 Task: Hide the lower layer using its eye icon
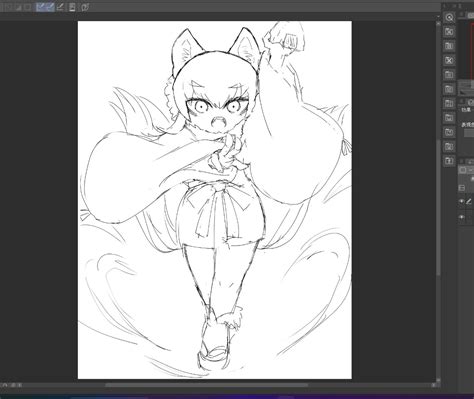(x=461, y=217)
